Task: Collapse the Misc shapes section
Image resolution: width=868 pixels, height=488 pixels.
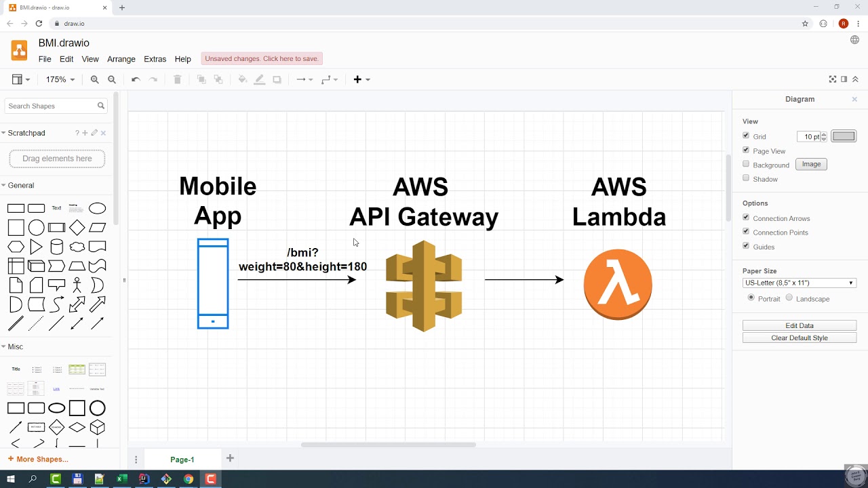Action: click(x=16, y=346)
